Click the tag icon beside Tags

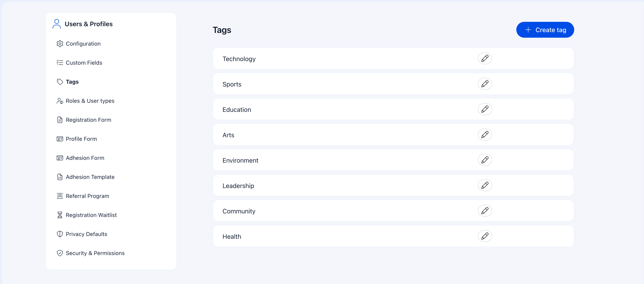pos(60,82)
